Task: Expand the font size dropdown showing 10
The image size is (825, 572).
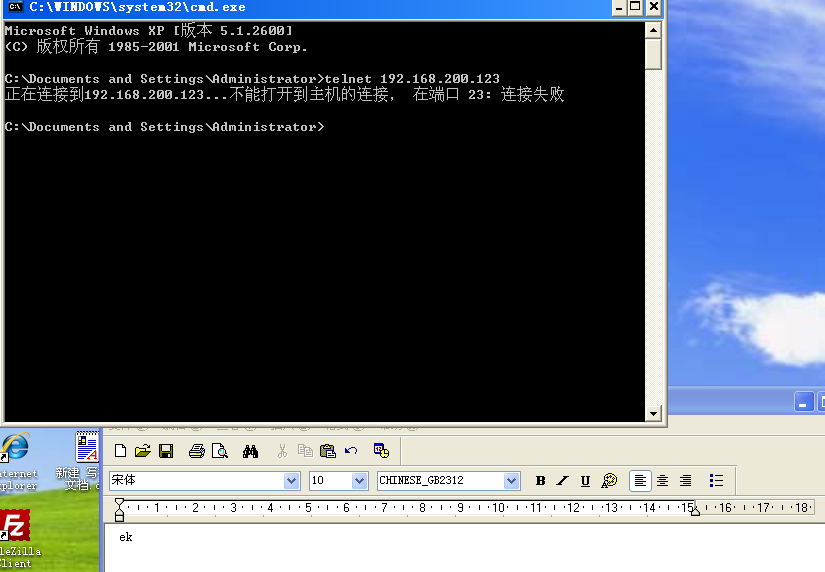Action: pos(359,480)
